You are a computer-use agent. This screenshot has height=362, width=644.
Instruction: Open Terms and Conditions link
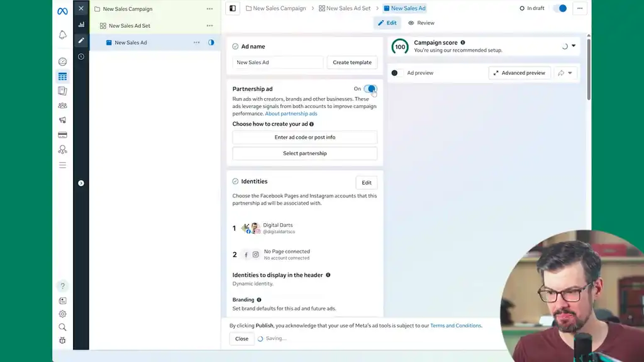pos(455,326)
